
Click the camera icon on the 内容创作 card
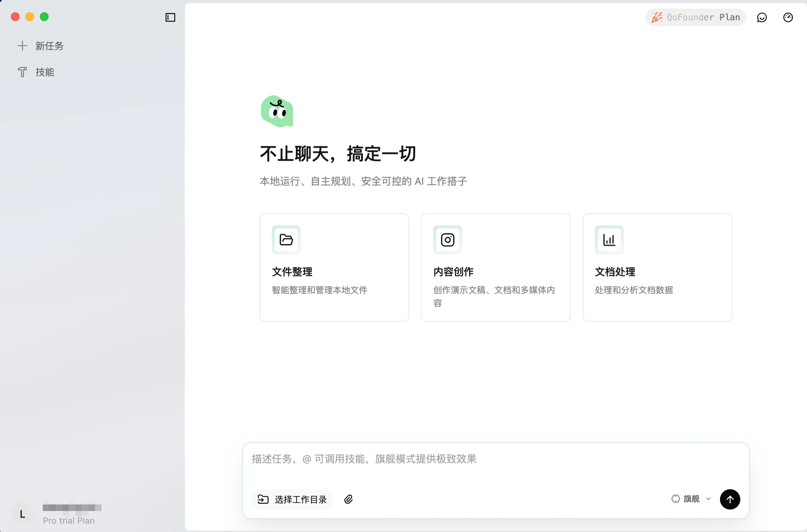pyautogui.click(x=448, y=240)
